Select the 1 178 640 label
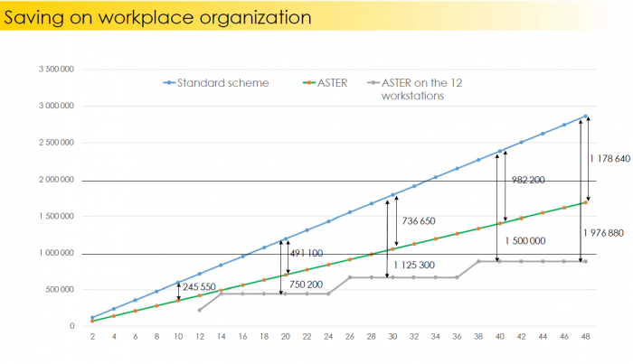 pos(610,159)
